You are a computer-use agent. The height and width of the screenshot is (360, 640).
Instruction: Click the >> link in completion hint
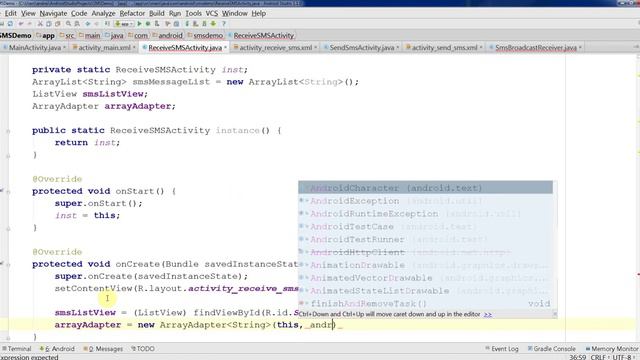487,314
